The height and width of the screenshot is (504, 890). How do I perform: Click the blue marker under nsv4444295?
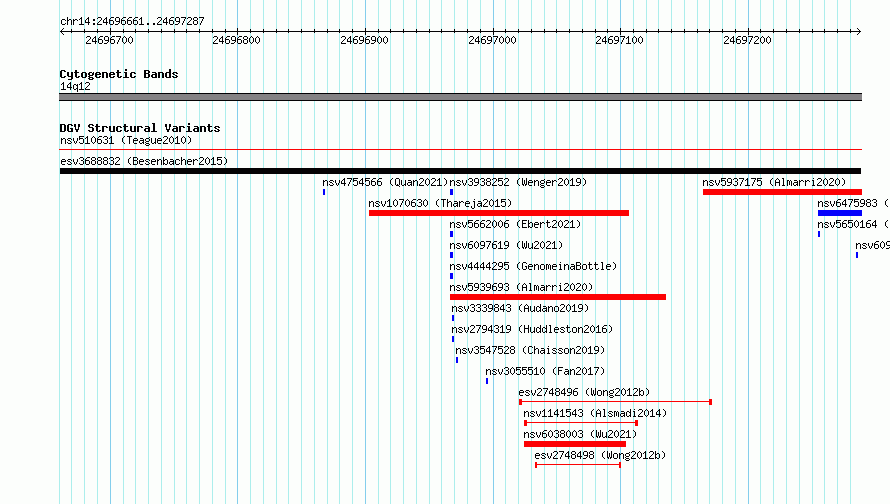click(x=451, y=276)
